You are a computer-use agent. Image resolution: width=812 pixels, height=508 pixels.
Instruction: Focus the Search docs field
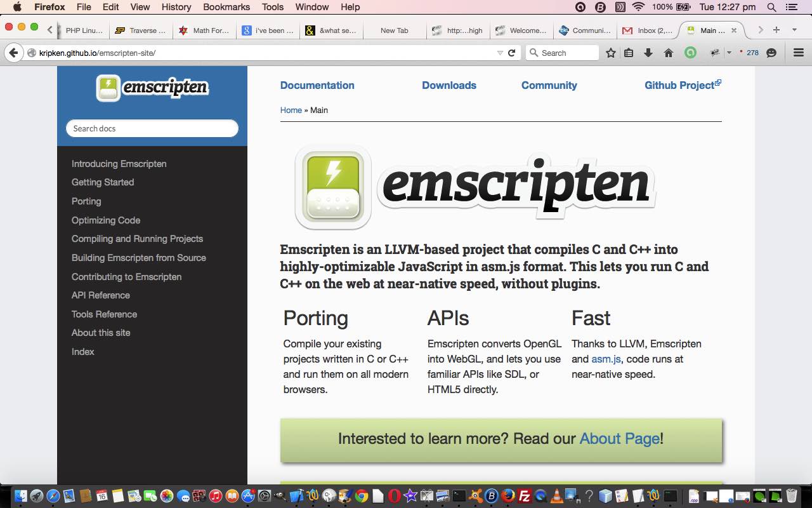pos(152,128)
